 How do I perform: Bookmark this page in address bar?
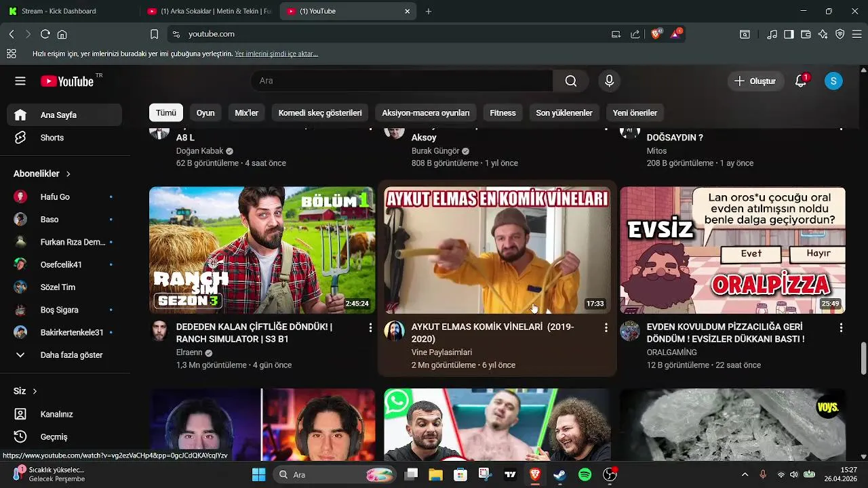[x=154, y=34]
